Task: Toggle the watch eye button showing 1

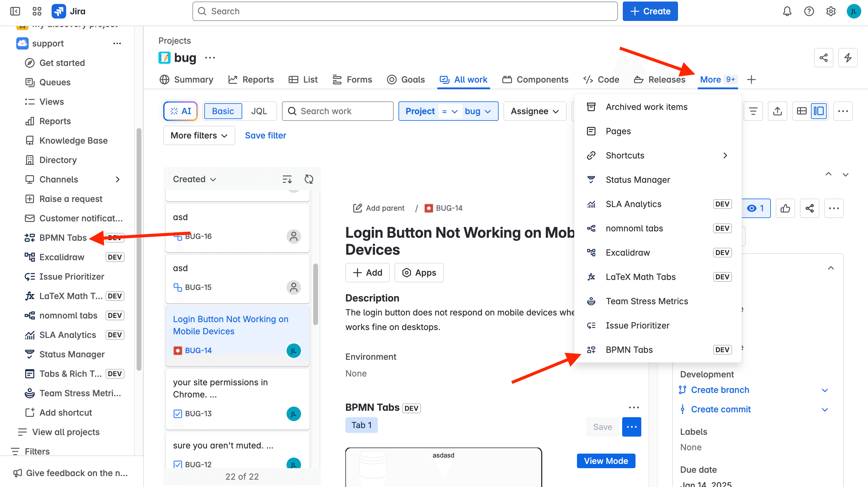Action: click(x=756, y=208)
